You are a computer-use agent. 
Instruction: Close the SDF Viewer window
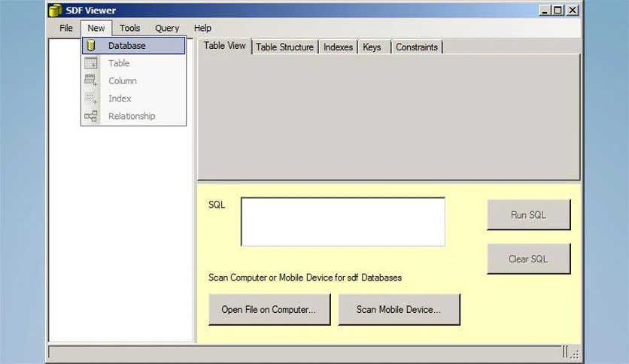573,10
